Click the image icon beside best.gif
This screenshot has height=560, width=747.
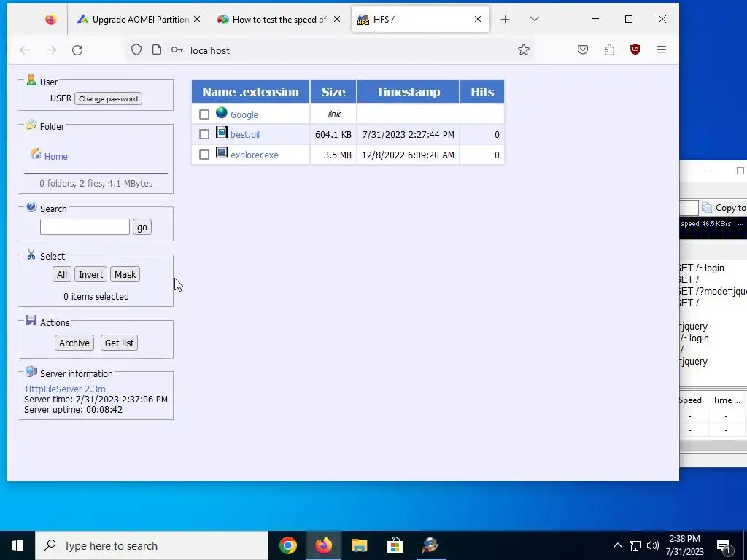pos(222,133)
